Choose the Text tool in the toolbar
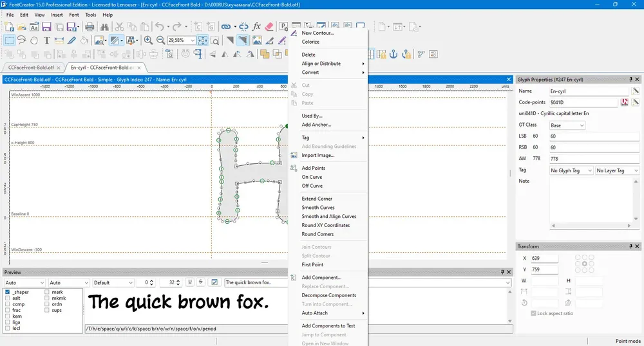The image size is (644, 346). click(x=47, y=40)
